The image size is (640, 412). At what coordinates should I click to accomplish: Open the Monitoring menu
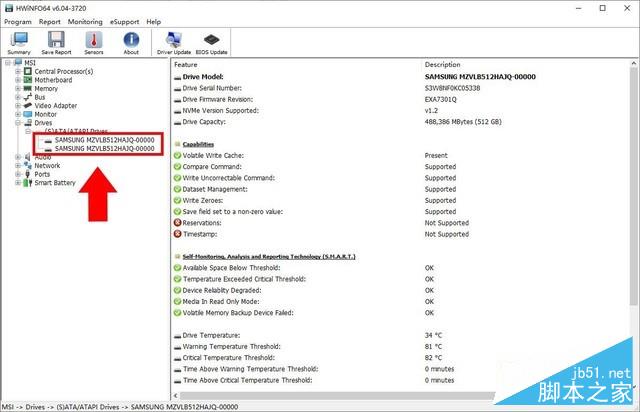85,22
